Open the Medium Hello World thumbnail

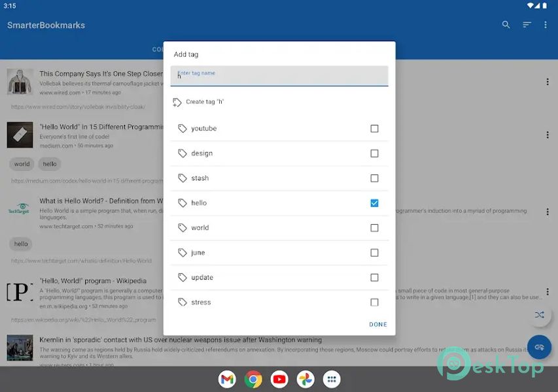tap(20, 135)
